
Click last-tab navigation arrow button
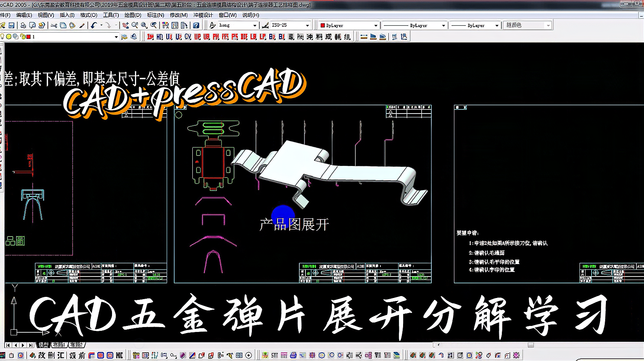tap(30, 345)
